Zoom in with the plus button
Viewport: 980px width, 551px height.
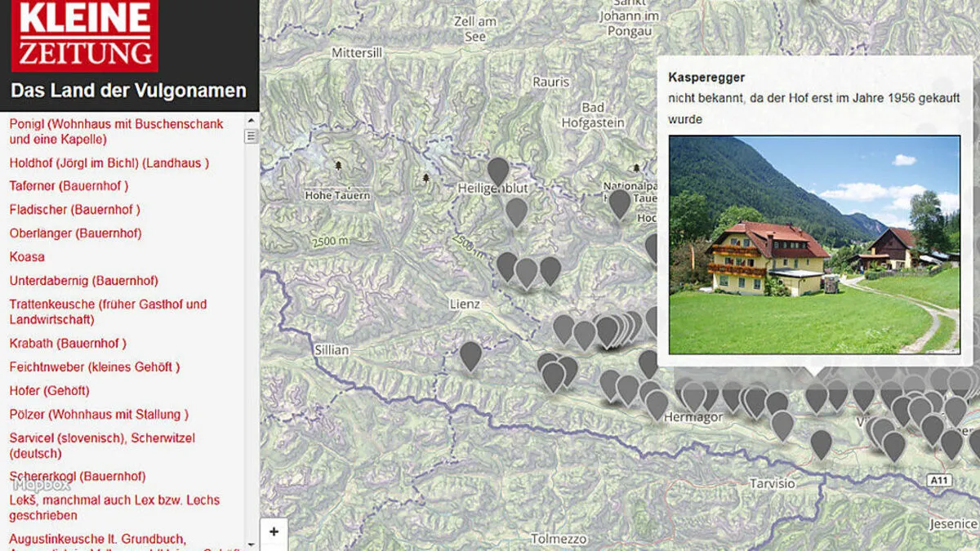[274, 531]
